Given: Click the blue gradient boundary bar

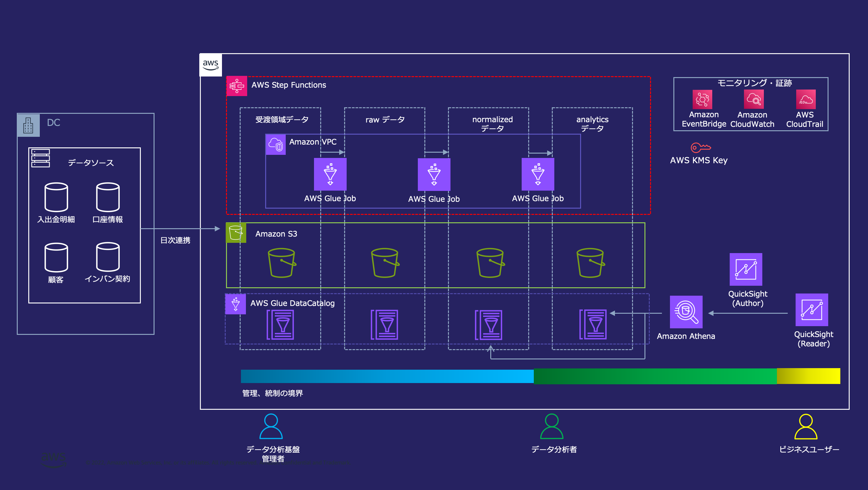Looking at the screenshot, I should pos(387,377).
